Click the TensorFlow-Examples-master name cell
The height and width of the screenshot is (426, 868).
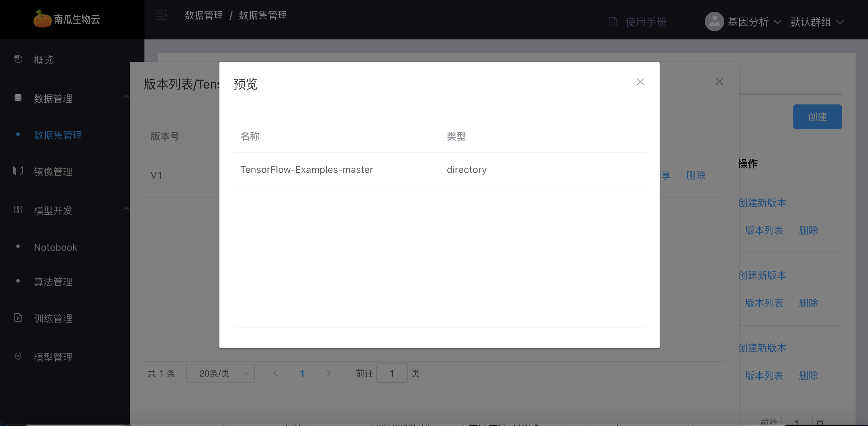point(306,169)
